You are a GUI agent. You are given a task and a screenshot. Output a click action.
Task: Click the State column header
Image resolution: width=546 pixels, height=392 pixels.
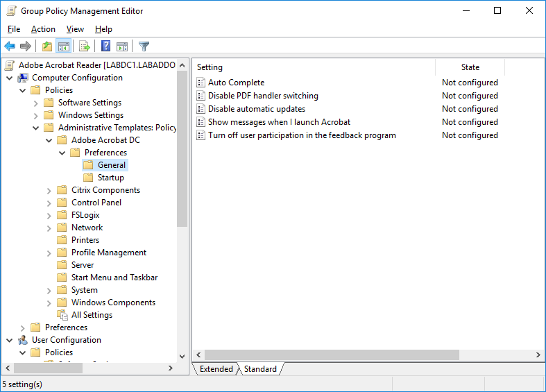470,67
